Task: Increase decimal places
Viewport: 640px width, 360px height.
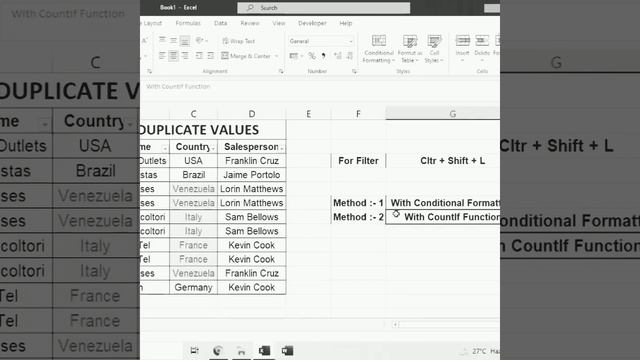Action: point(338,56)
